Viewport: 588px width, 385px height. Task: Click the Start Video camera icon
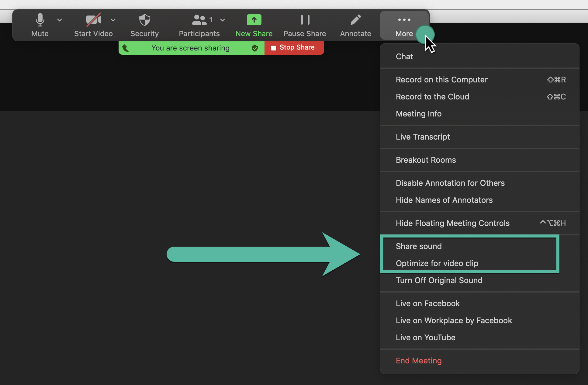pyautogui.click(x=93, y=20)
